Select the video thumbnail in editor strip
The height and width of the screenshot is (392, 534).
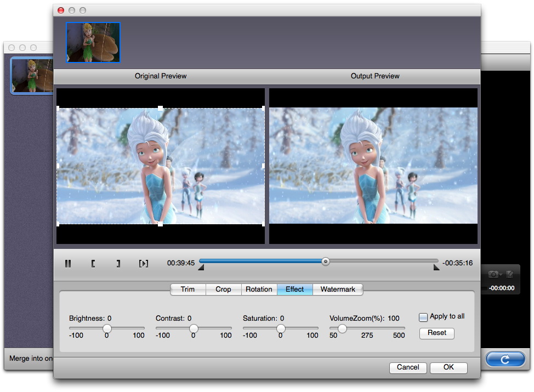pos(93,43)
